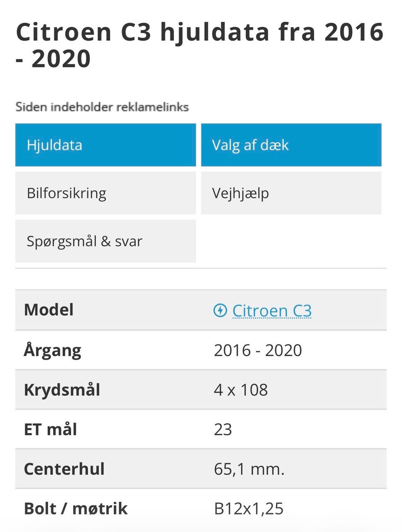Click the ET mål row label
402x532 pixels.
coord(51,429)
